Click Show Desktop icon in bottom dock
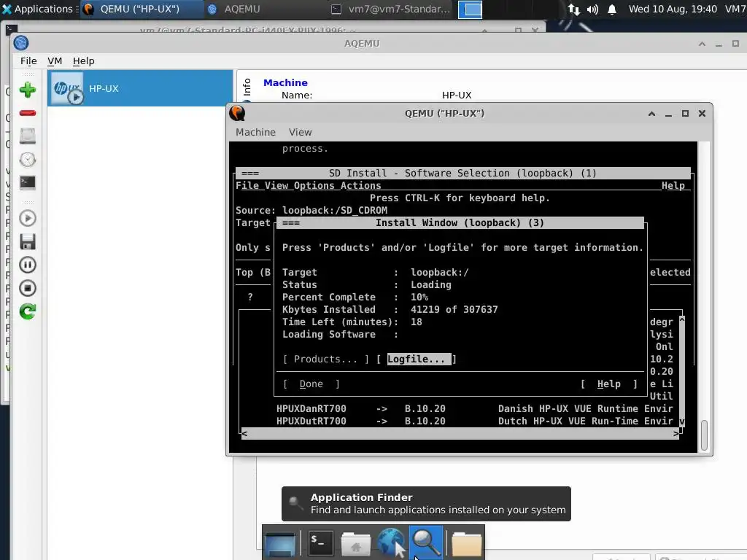747x560 pixels. pyautogui.click(x=280, y=542)
